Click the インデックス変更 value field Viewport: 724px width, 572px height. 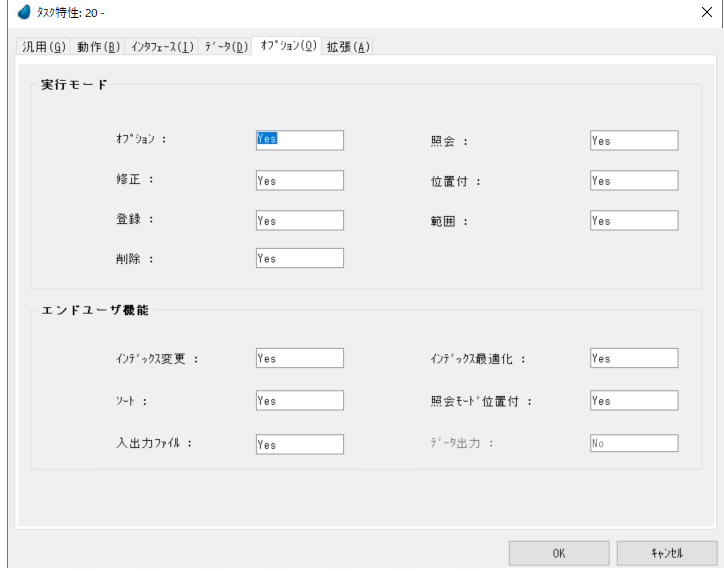point(299,358)
